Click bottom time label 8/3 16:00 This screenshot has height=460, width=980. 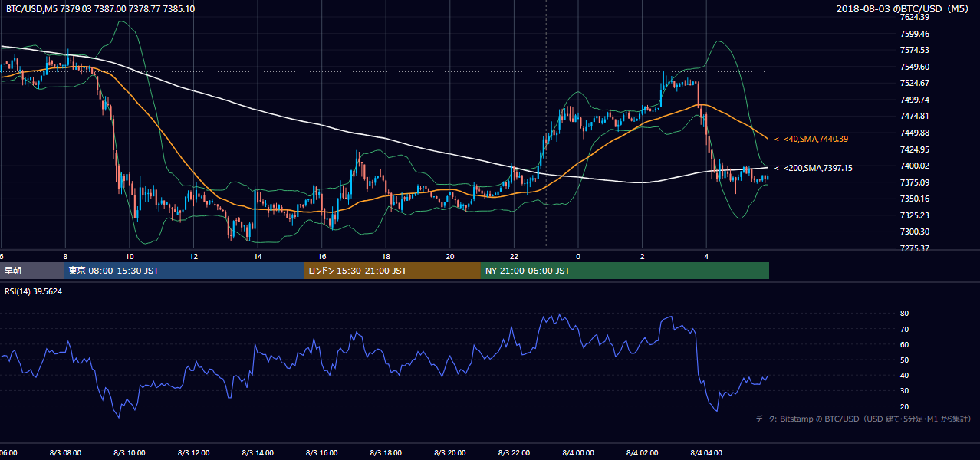pos(324,453)
